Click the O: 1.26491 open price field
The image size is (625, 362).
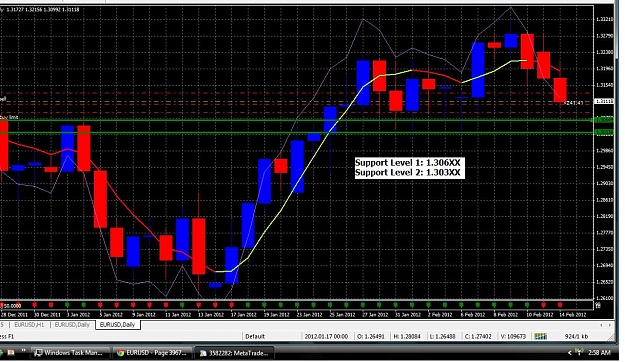[371, 336]
